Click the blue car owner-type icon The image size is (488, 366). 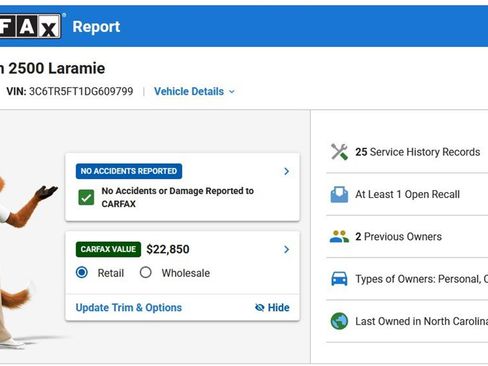coord(339,279)
